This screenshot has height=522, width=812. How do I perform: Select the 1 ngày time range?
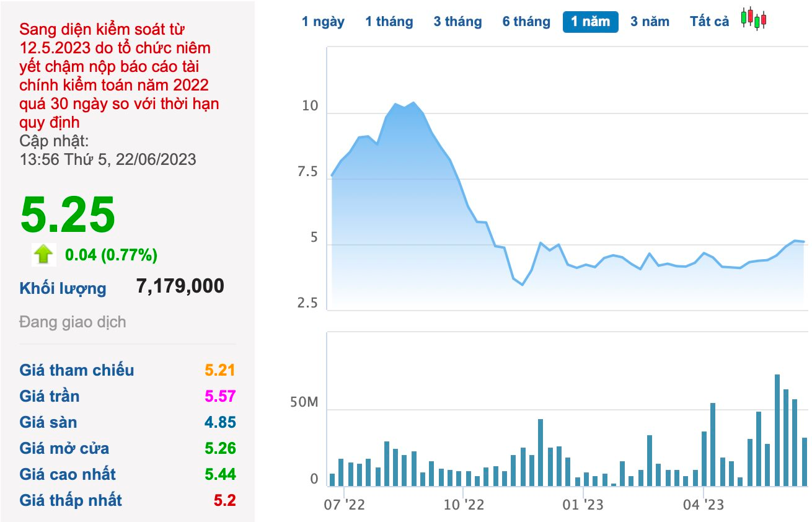[323, 22]
